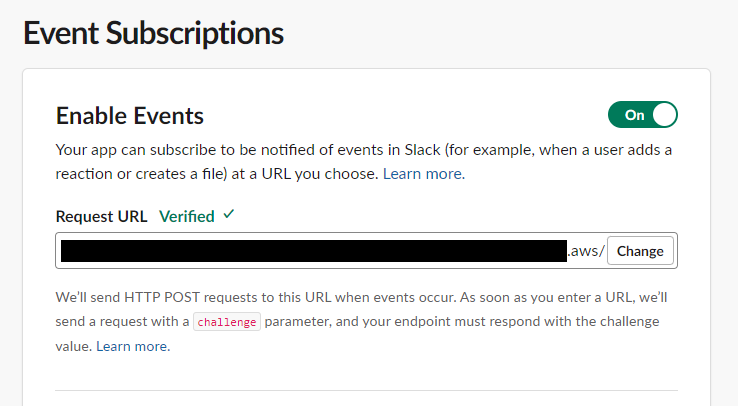Image resolution: width=738 pixels, height=406 pixels.
Task: Click the green Verified status text
Action: 187,216
